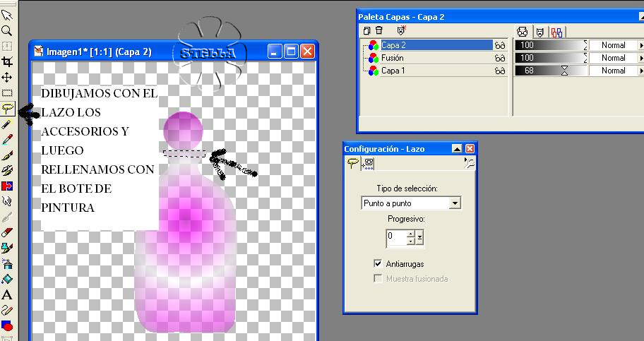
Task: Select the Lasso (Lazo) tool
Action: point(7,109)
